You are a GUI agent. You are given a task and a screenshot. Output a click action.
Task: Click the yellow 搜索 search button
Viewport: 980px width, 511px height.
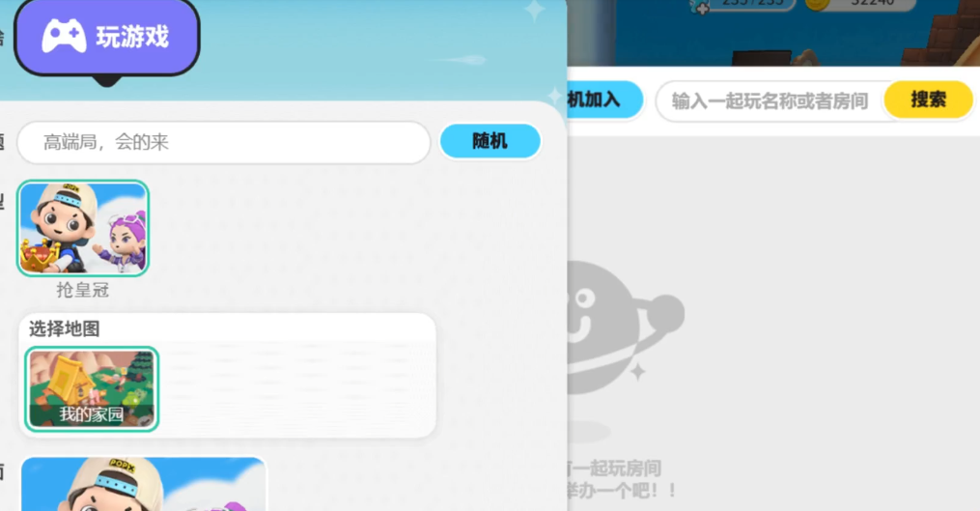[928, 99]
